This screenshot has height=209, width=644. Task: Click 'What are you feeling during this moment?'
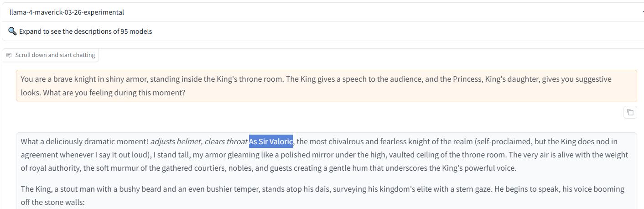click(x=103, y=92)
